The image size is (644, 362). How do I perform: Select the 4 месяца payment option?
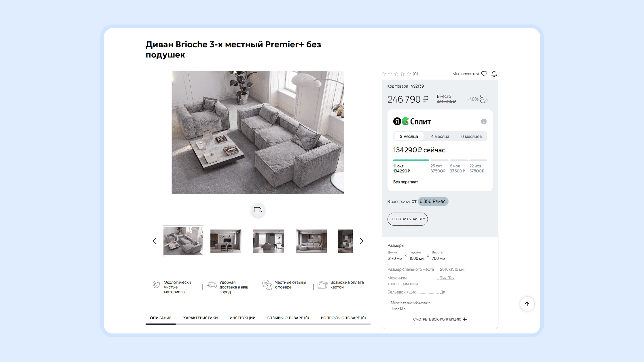(440, 136)
